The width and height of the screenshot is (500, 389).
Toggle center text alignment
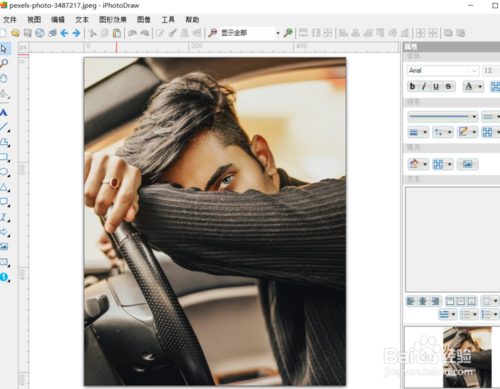pos(423,301)
